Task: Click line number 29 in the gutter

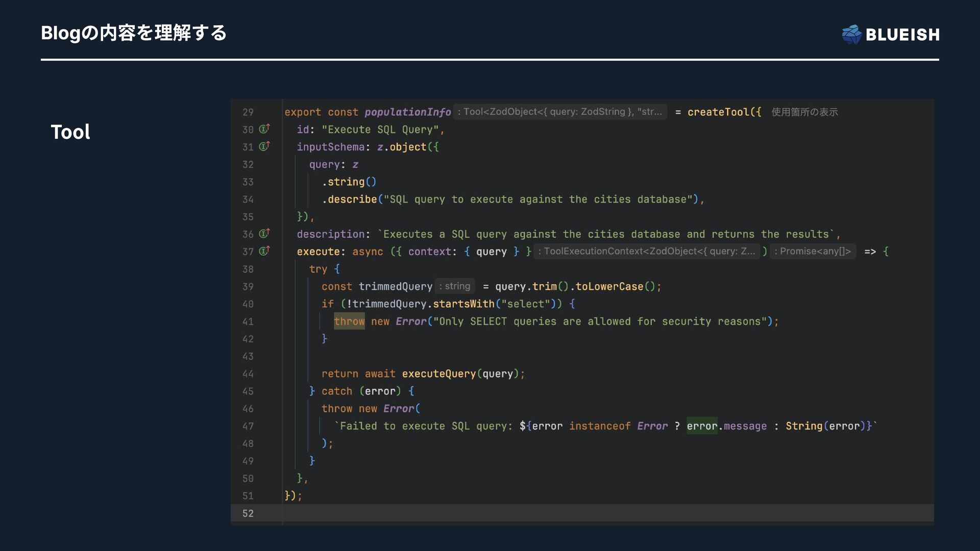Action: point(248,112)
